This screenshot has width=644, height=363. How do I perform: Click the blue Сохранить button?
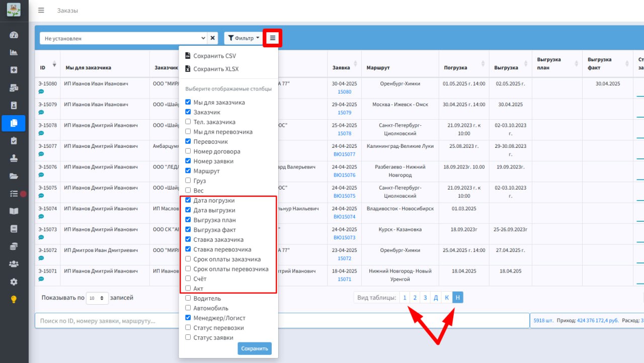[x=255, y=348]
